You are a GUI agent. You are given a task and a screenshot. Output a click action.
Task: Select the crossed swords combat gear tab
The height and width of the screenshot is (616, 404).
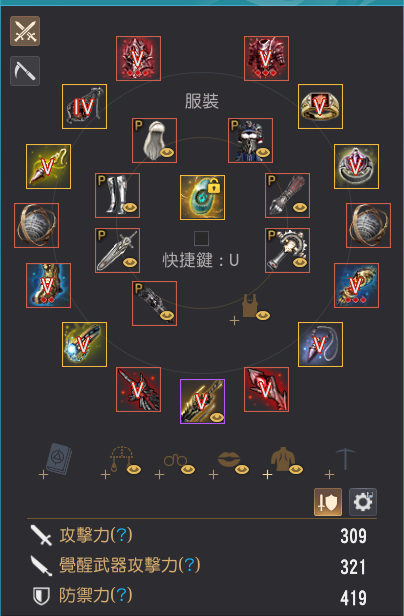pos(25,31)
